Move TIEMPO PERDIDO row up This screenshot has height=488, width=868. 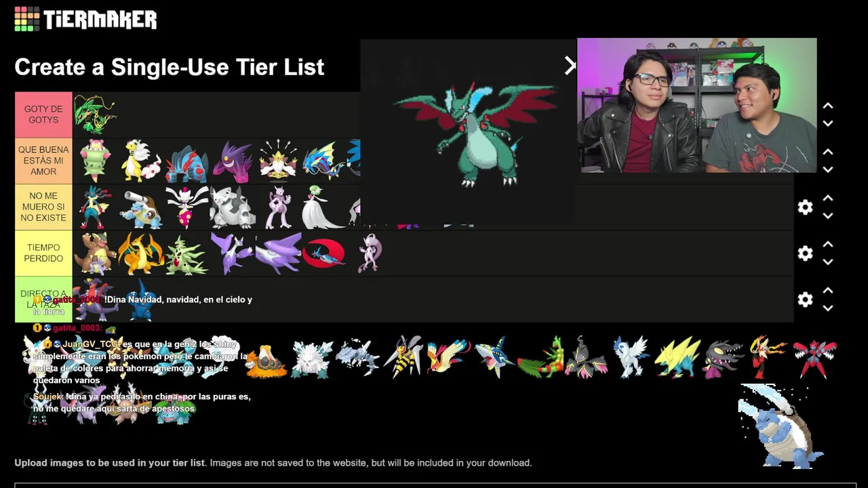[x=828, y=245]
